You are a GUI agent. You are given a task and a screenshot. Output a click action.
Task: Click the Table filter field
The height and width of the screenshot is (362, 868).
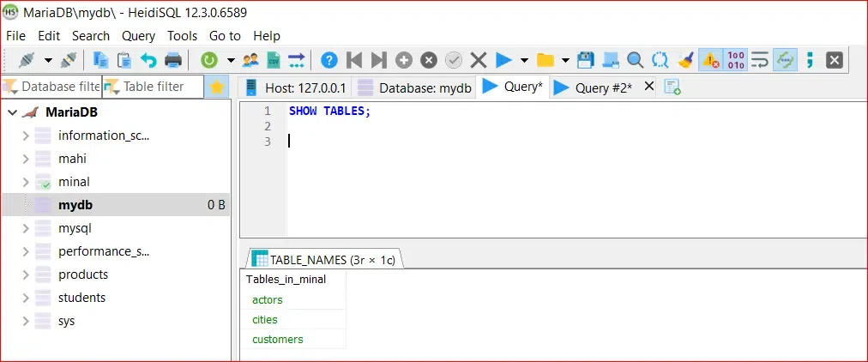pyautogui.click(x=153, y=87)
